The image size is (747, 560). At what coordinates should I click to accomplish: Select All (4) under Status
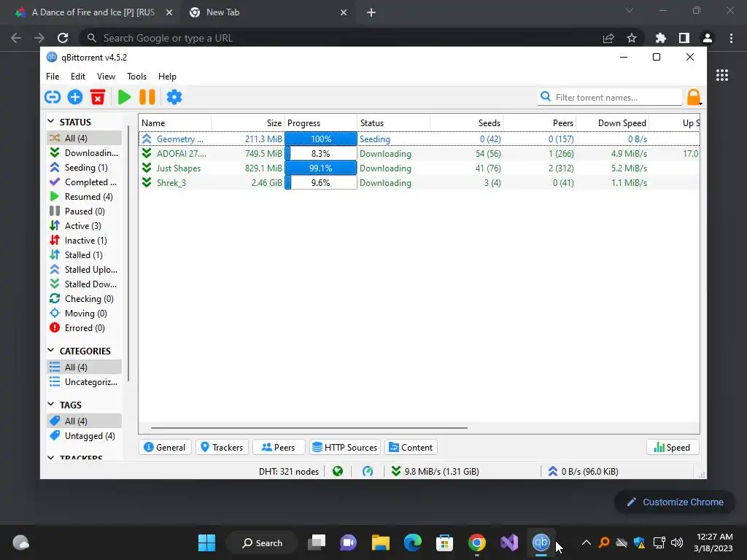[85, 138]
